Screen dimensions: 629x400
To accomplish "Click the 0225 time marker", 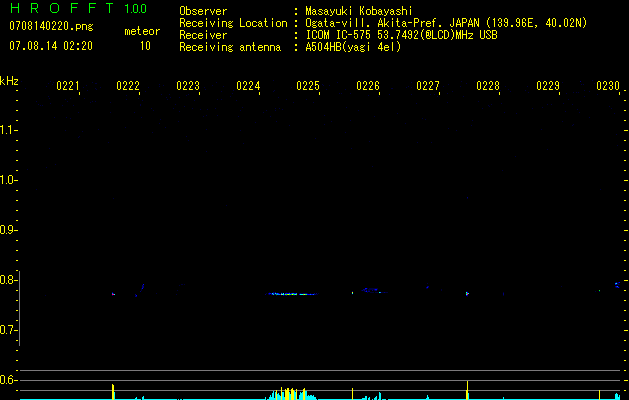I will [308, 86].
